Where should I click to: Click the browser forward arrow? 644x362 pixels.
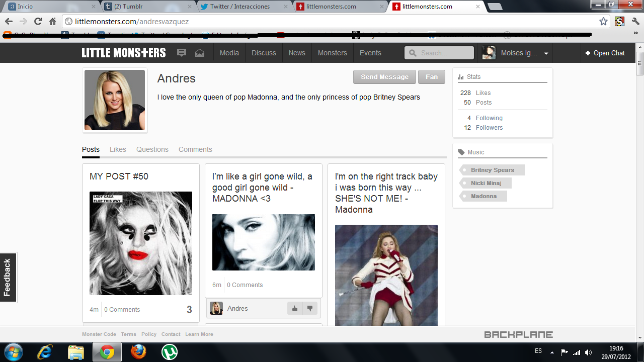point(23,22)
